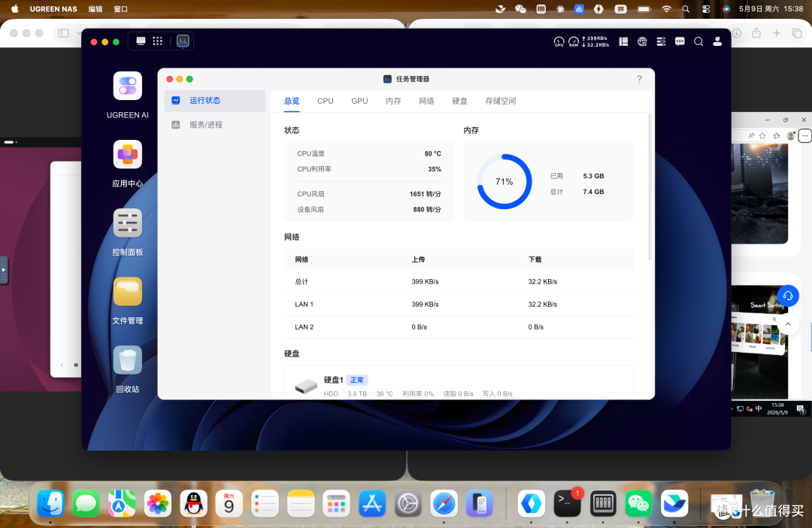The height and width of the screenshot is (528, 812).
Task: Click blue support headset button in right window
Action: [x=788, y=296]
